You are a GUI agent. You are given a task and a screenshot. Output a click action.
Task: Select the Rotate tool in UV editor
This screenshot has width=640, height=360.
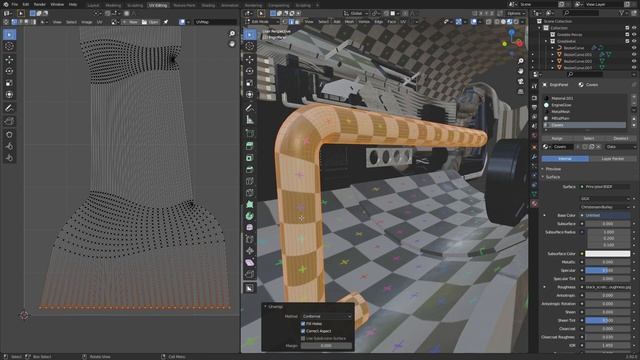[x=9, y=71]
